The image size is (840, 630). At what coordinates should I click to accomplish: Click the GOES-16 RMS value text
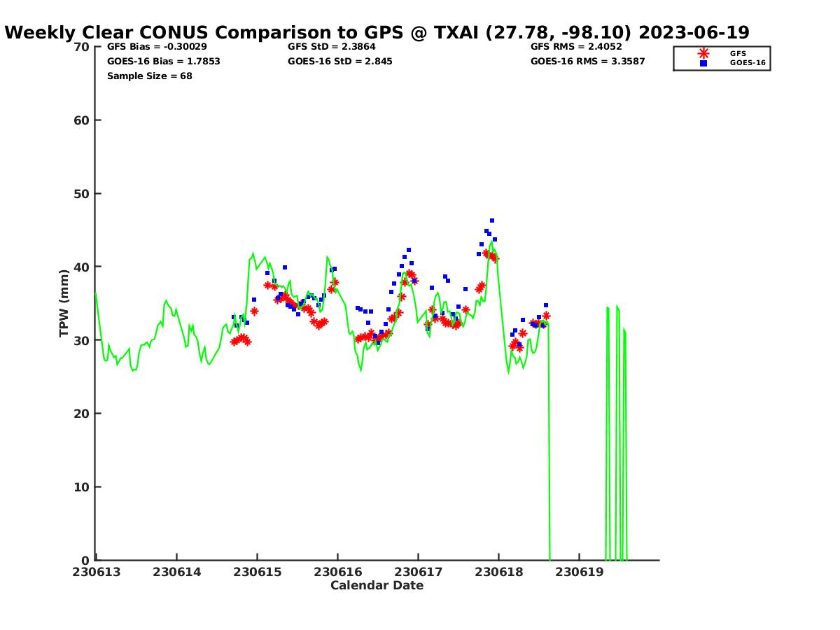point(587,62)
